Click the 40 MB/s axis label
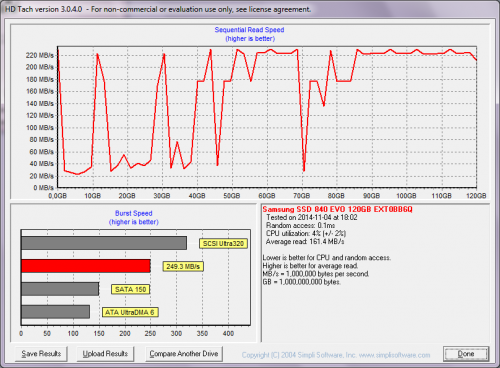Viewport: 500px width, 368px height. point(41,164)
